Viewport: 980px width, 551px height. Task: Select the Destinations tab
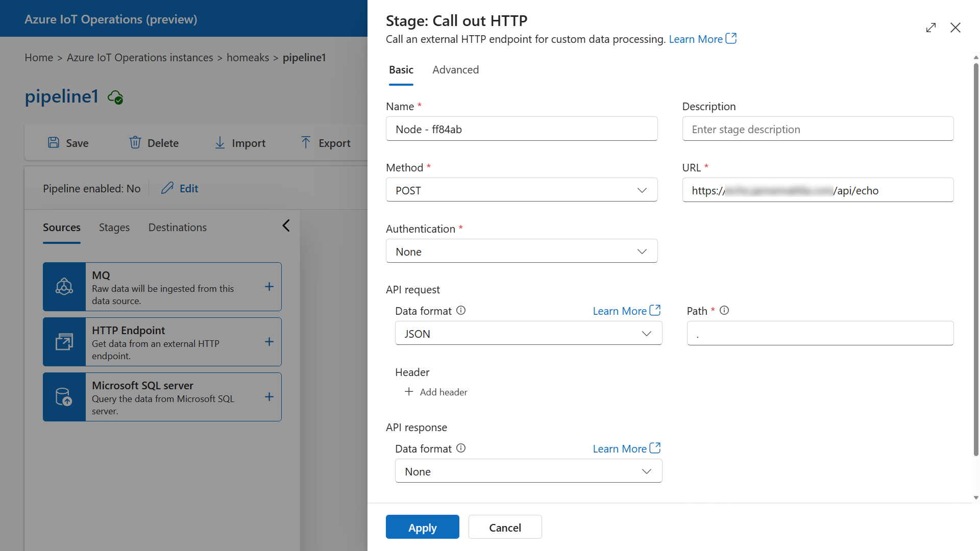coord(178,228)
